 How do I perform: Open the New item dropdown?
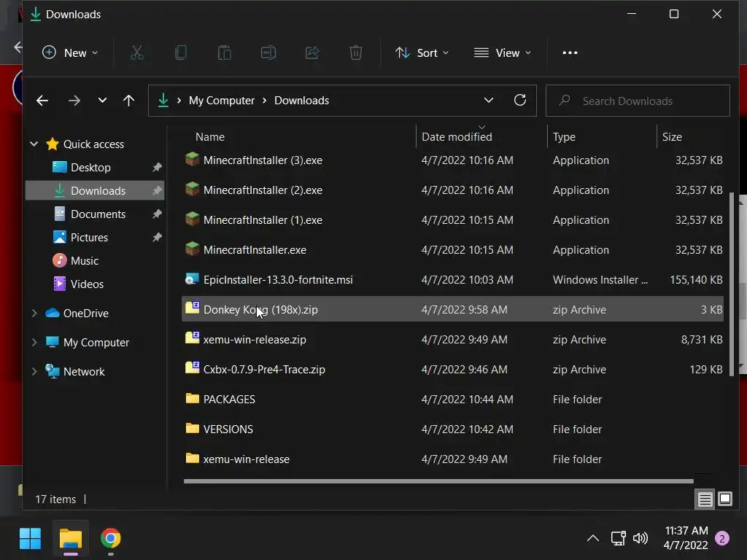pyautogui.click(x=70, y=52)
